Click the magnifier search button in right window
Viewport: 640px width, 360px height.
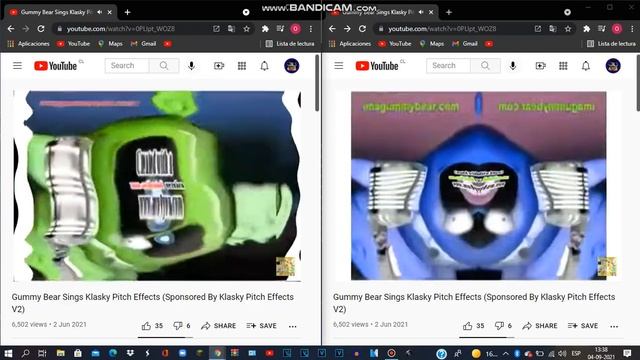[x=485, y=66]
